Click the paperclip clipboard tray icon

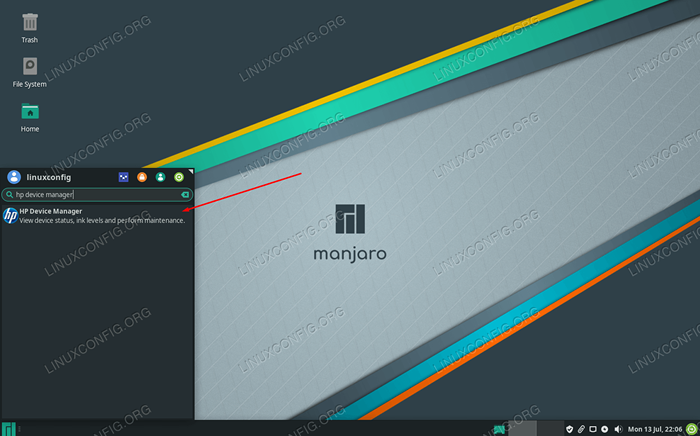pos(581,429)
